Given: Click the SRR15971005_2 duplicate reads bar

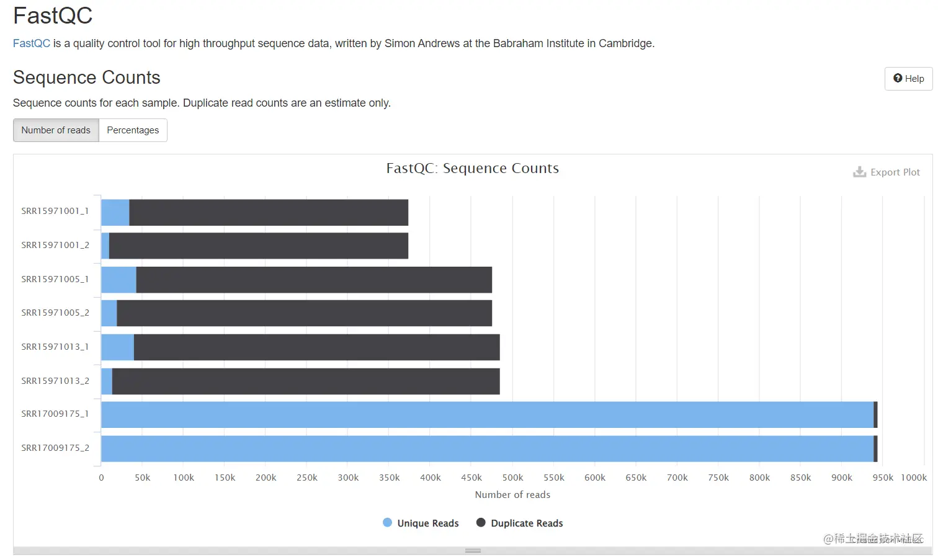Looking at the screenshot, I should [305, 313].
